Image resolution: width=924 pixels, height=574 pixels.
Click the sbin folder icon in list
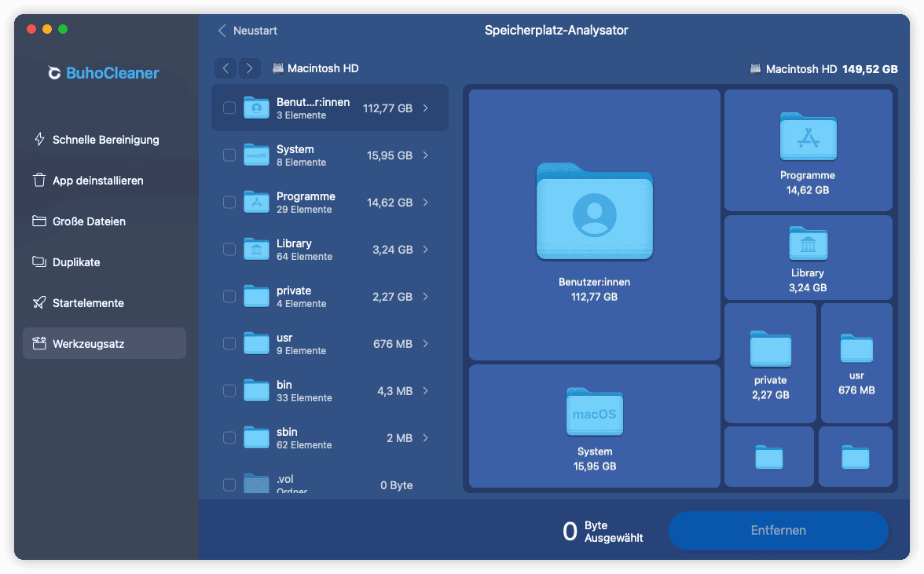point(256,437)
